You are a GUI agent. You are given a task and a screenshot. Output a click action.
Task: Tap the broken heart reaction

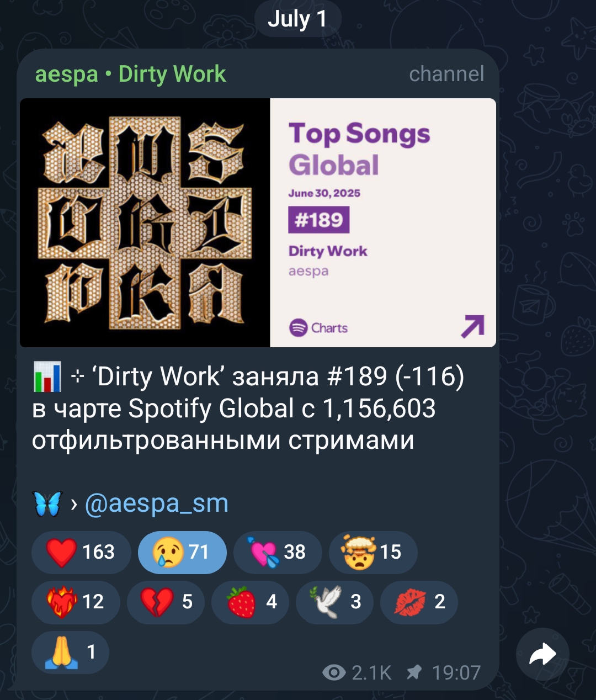166,602
